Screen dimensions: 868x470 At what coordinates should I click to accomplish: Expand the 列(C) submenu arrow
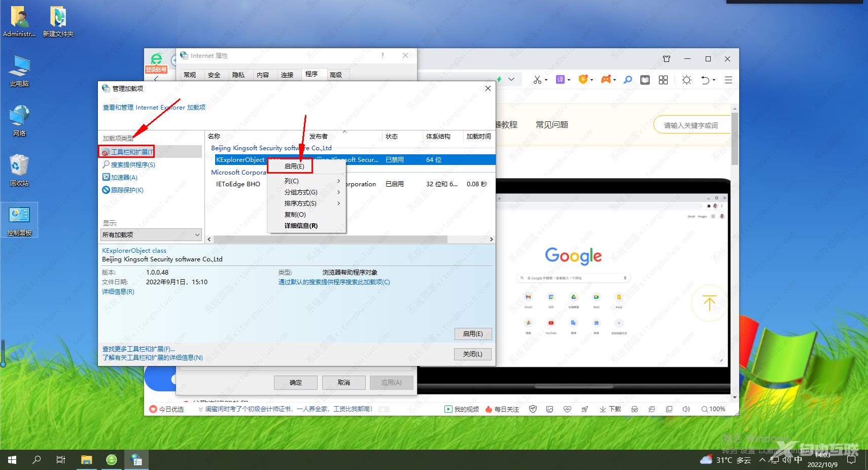click(x=339, y=181)
